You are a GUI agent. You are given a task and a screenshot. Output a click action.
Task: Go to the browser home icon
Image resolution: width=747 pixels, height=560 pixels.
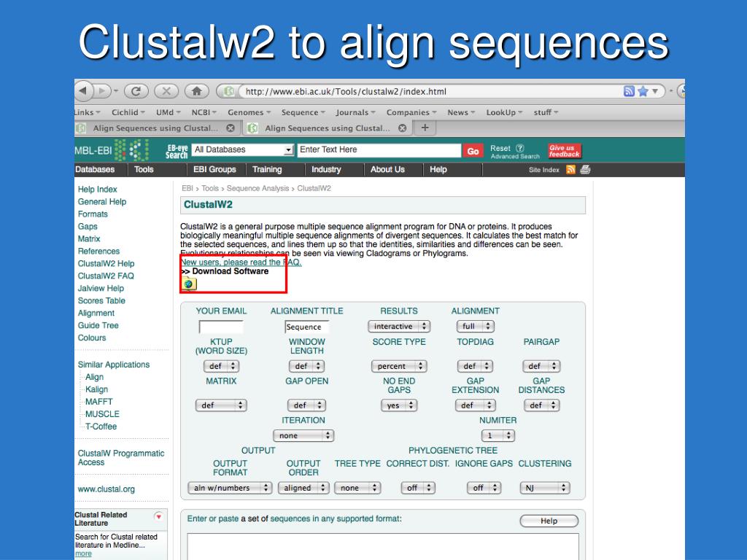(197, 91)
